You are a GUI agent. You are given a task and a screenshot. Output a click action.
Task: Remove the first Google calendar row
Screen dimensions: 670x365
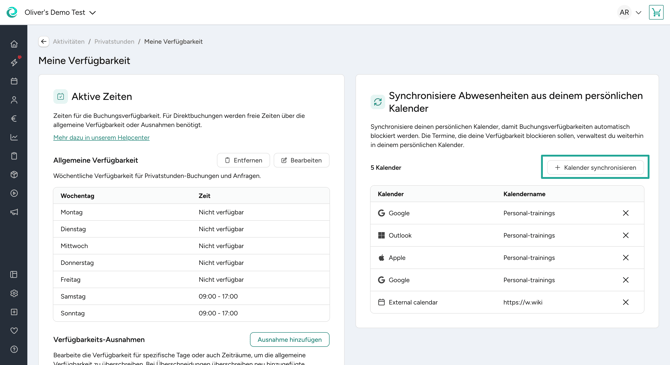pos(626,213)
